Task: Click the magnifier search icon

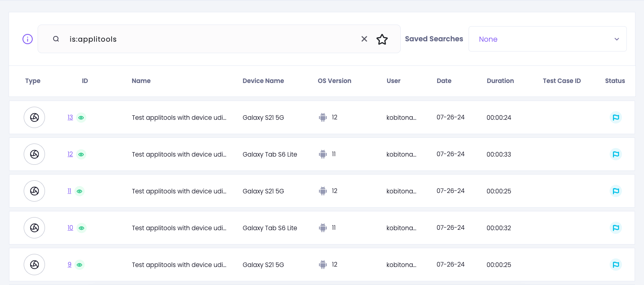Action: 56,39
